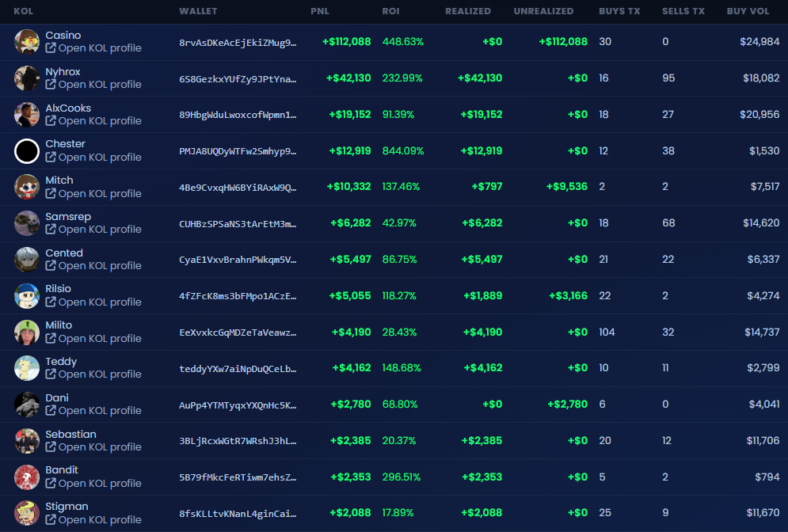
Task: Open Samsrep's KOL profile link
Action: click(x=93, y=230)
